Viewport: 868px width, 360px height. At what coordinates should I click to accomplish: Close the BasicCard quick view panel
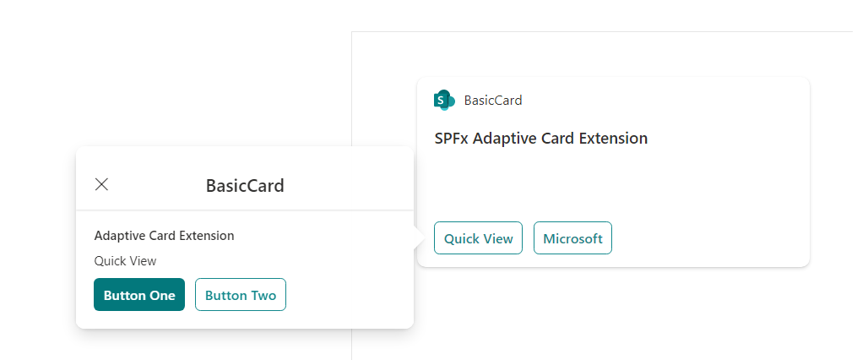(101, 184)
